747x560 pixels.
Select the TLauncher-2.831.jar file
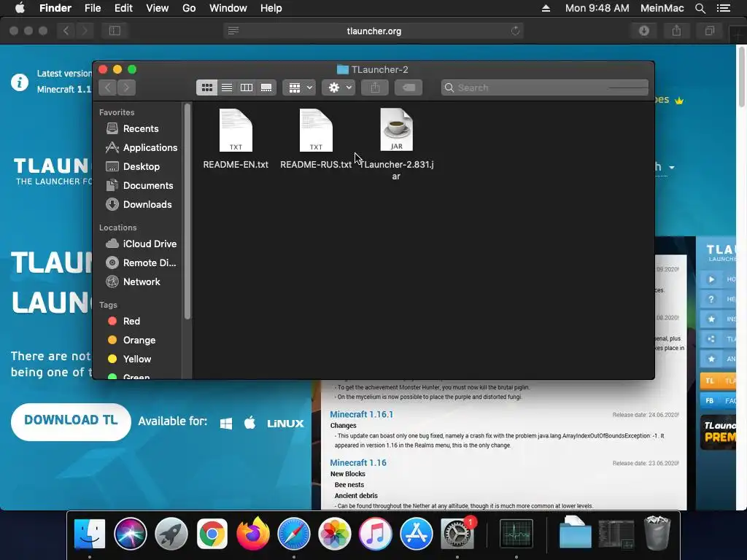point(396,144)
